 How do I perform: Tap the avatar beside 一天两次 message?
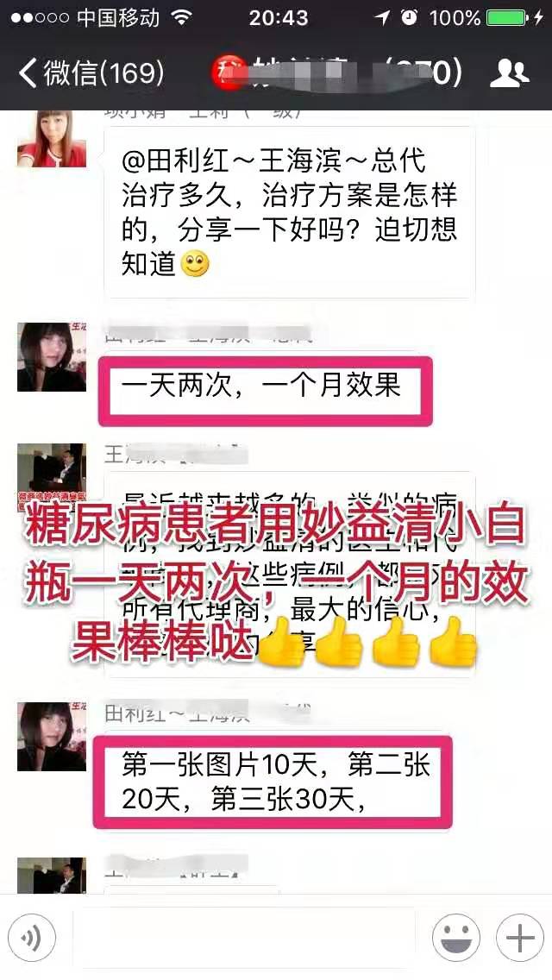point(51,357)
